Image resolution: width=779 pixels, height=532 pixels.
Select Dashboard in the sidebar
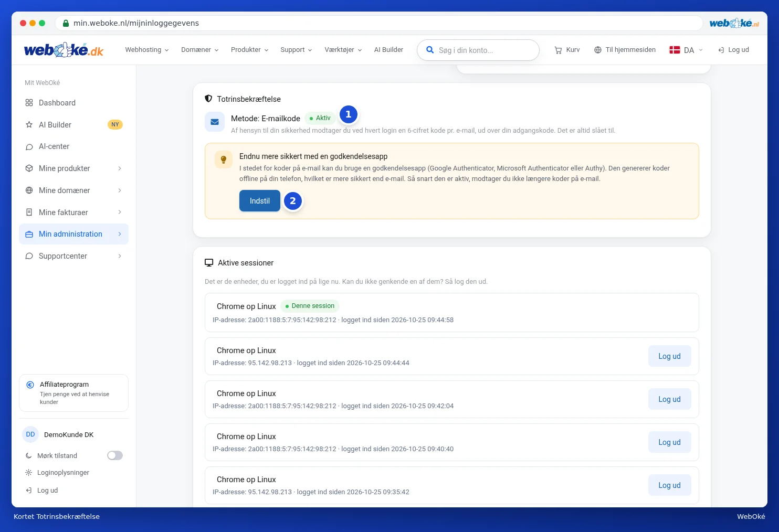[x=73, y=103]
